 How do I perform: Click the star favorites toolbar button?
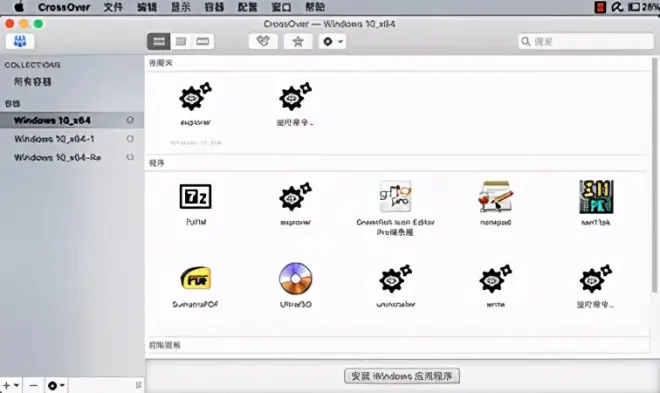[298, 41]
